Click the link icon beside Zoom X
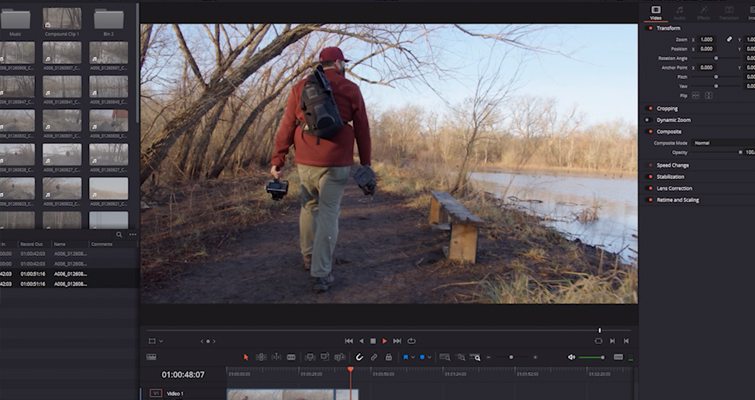755x400 pixels. point(729,39)
